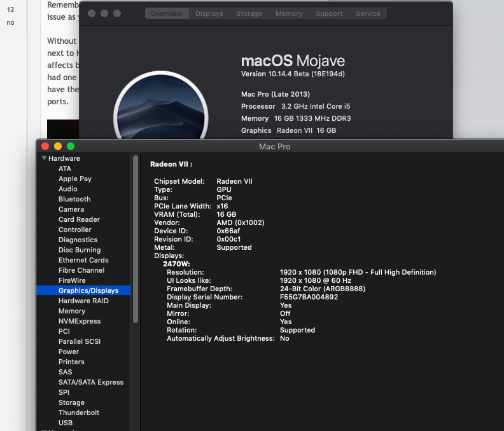Image resolution: width=504 pixels, height=431 pixels.
Task: Select Apple Pay in the sidebar
Action: 75,179
